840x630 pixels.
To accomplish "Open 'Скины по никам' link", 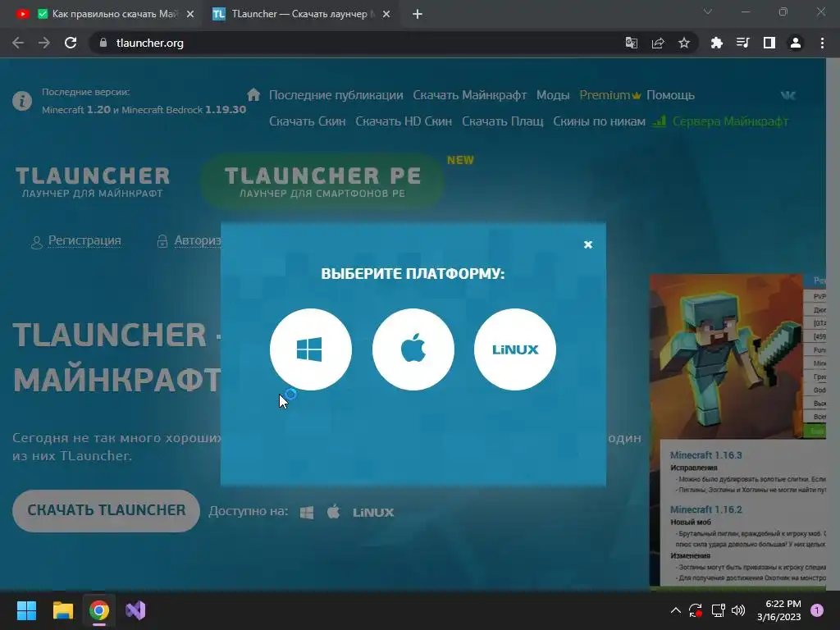I will (599, 121).
